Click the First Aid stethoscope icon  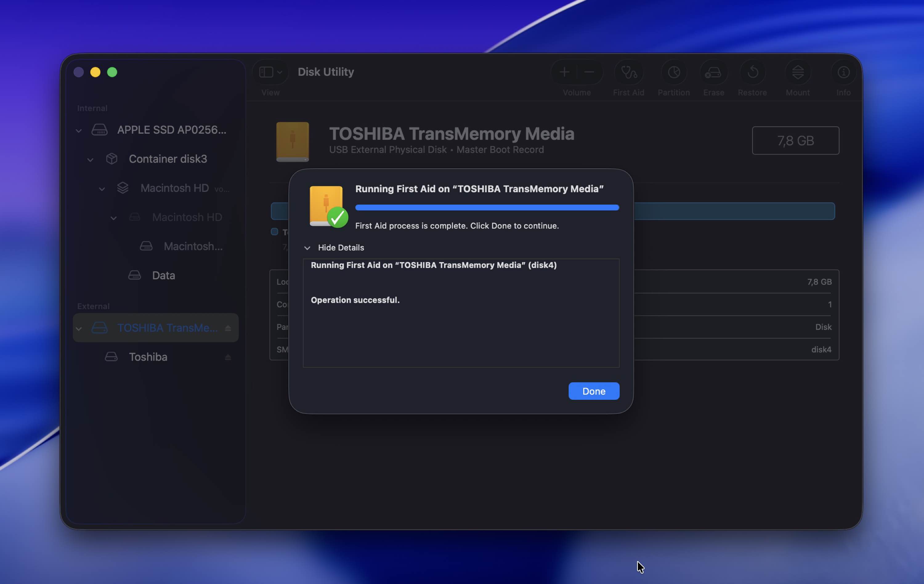click(x=629, y=72)
